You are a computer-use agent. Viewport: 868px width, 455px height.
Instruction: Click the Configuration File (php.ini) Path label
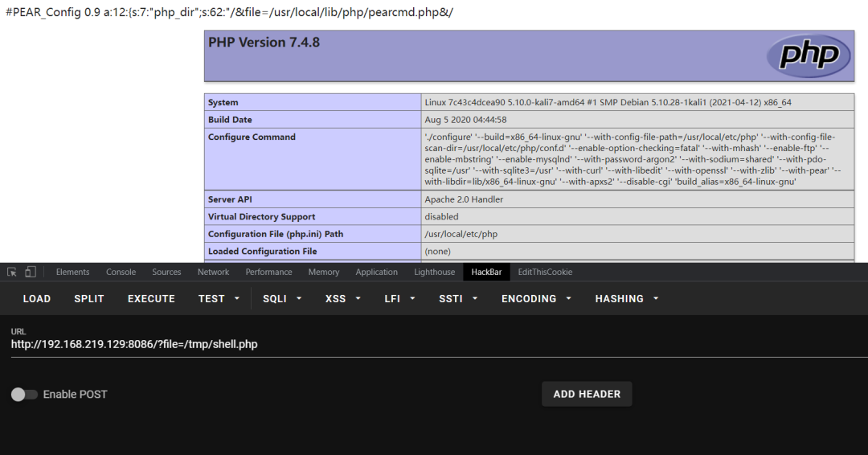click(x=276, y=234)
